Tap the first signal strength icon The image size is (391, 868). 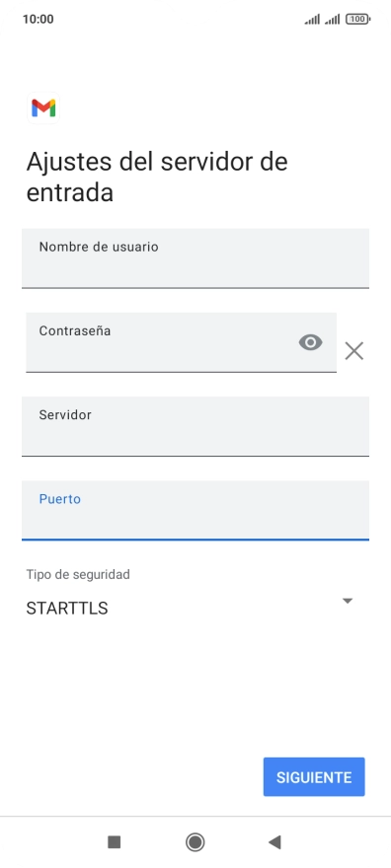tap(312, 20)
